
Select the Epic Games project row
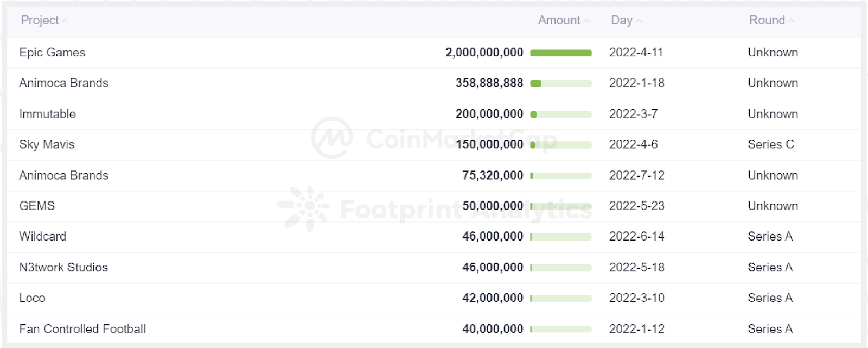click(x=52, y=53)
